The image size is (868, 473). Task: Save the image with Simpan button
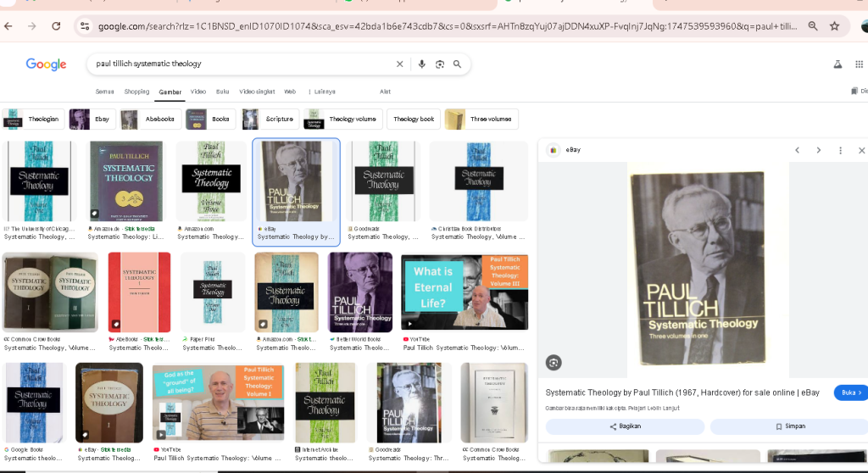point(790,426)
